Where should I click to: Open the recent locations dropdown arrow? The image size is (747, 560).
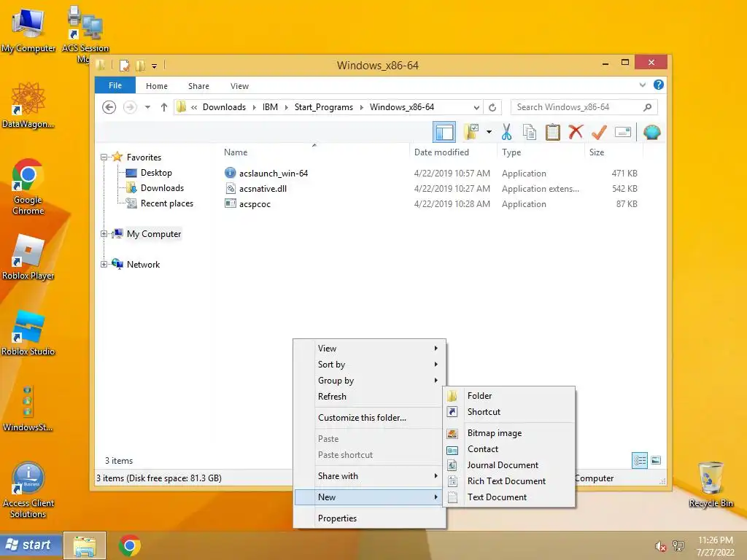pos(147,107)
